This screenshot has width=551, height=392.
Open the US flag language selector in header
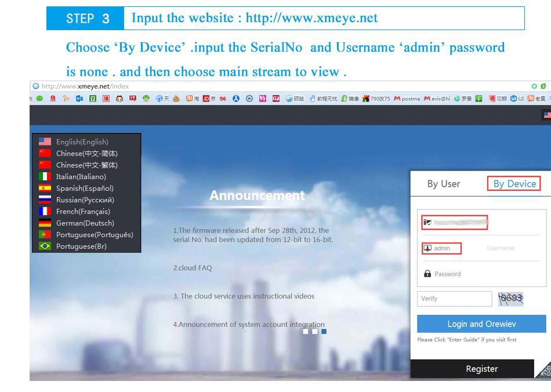tap(547, 115)
